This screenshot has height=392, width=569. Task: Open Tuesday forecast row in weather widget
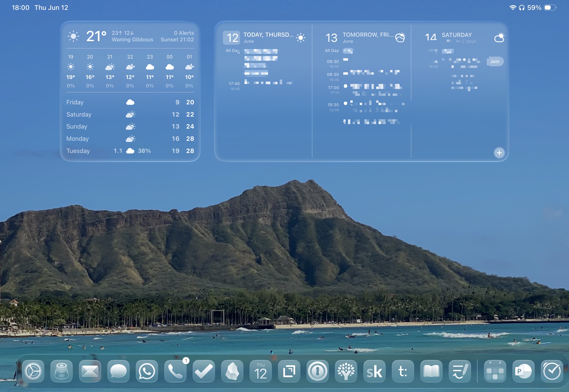click(130, 151)
